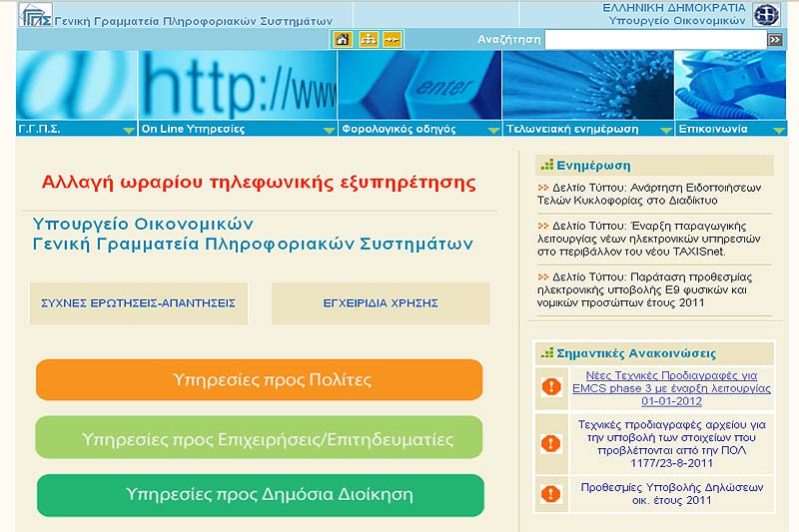Open press release about νέου TAXISnet services
This screenshot has width=799, height=532.
(649, 239)
